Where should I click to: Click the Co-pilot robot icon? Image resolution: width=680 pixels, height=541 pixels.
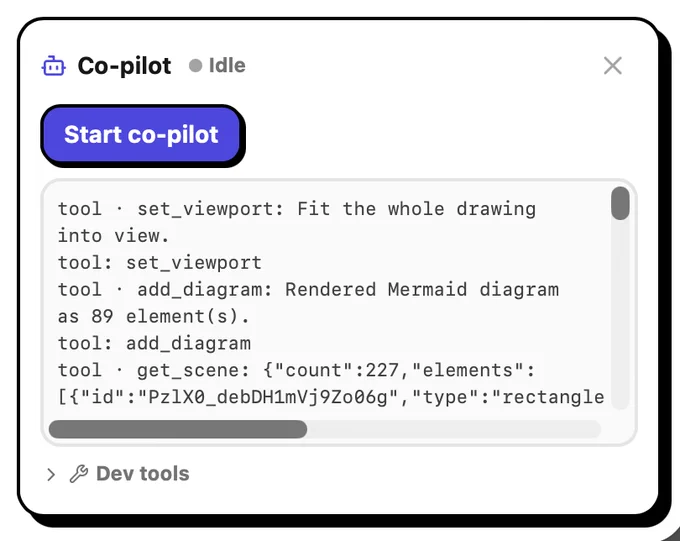click(53, 66)
